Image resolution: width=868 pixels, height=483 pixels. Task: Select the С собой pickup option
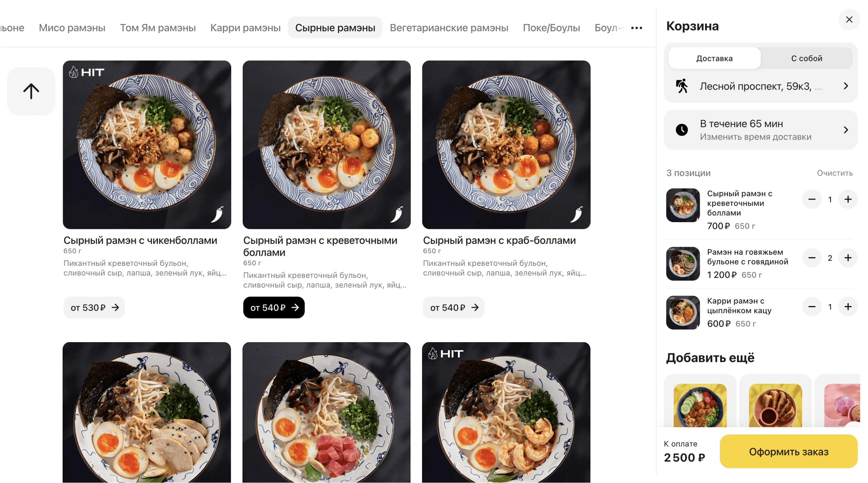pos(806,58)
